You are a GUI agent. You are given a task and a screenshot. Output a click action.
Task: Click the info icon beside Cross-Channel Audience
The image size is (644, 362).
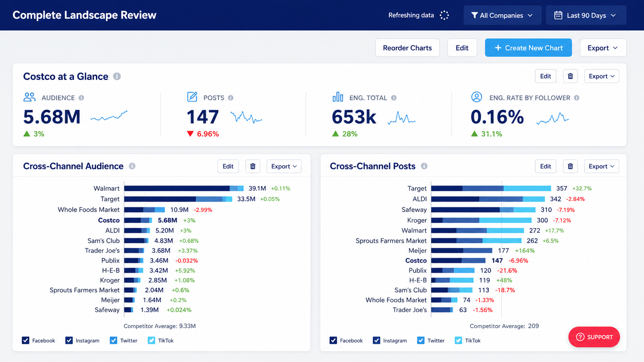(132, 166)
